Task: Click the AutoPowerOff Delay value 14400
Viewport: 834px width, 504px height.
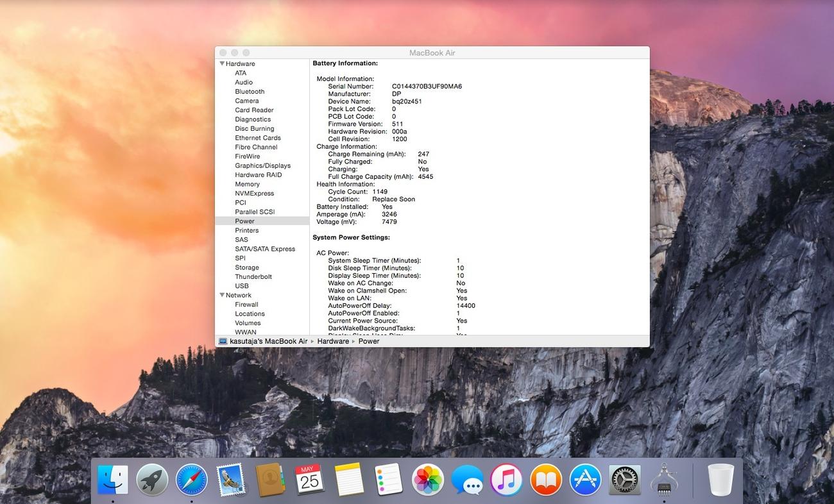Action: coord(466,306)
